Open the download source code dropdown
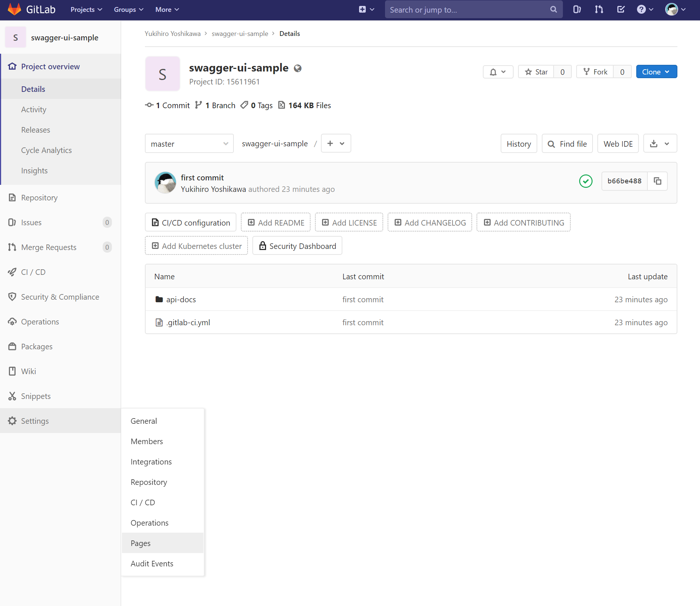The height and width of the screenshot is (606, 700). coord(660,143)
